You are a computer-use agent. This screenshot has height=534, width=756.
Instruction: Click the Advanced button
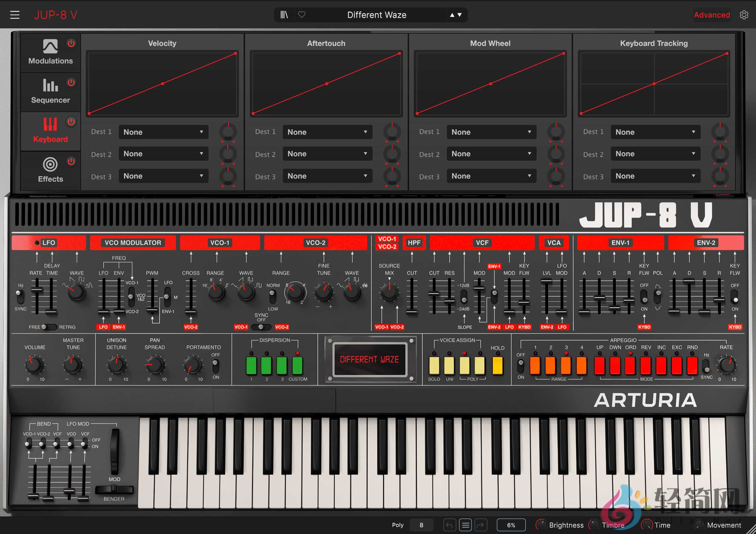click(711, 15)
